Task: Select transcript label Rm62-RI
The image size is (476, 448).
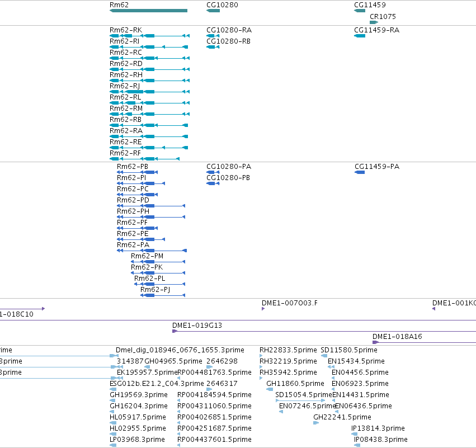Action: click(125, 41)
